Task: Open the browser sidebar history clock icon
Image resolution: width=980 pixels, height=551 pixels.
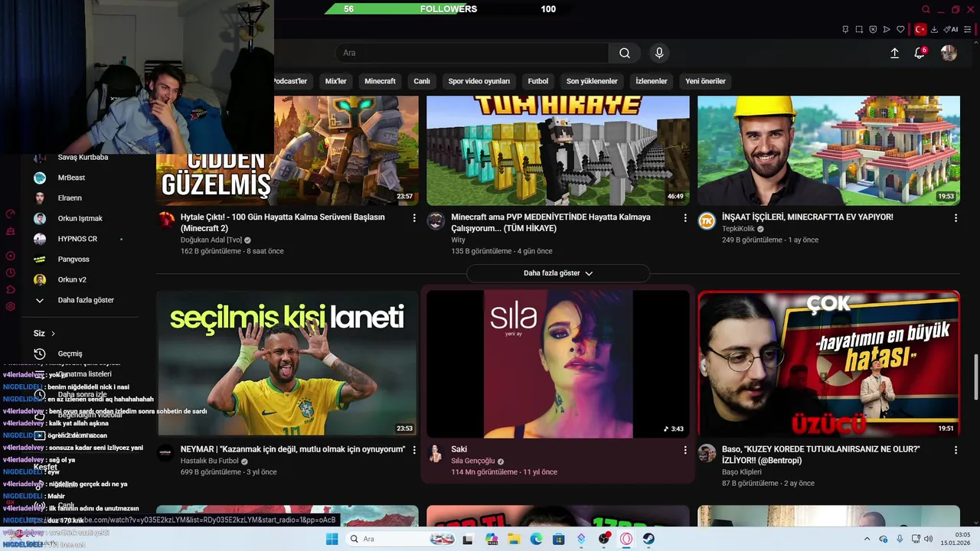Action: pos(11,272)
